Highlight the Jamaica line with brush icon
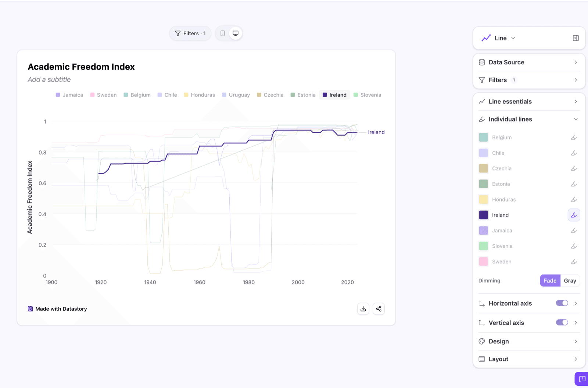Screen dimensions: 588x388 click(574, 231)
